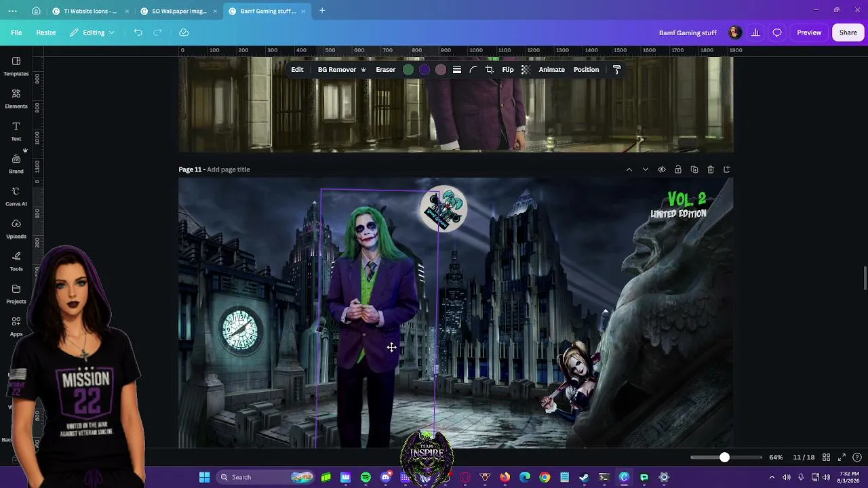868x488 pixels.
Task: Click the Animate button
Action: (552, 70)
